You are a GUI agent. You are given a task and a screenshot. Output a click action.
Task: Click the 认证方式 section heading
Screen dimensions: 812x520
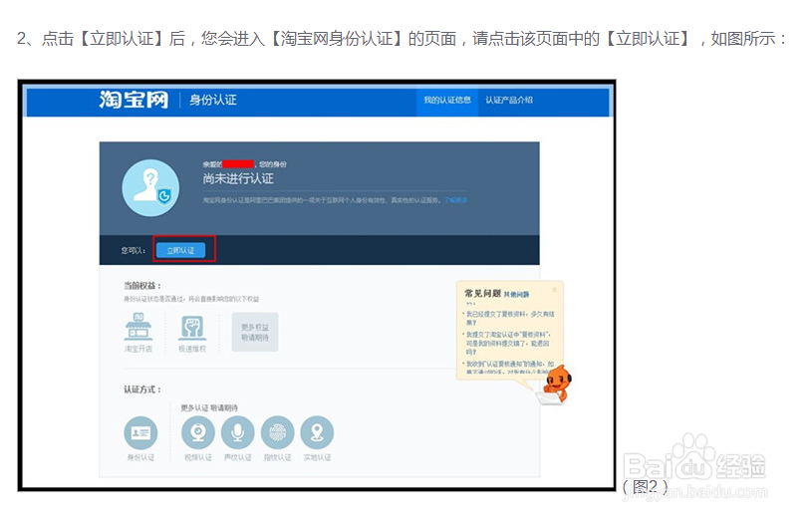point(142,389)
